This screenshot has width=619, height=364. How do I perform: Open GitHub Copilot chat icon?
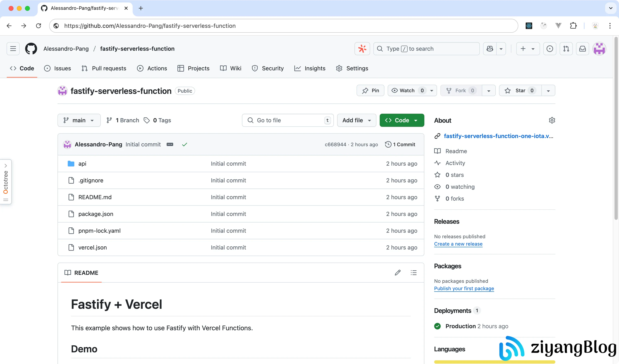click(490, 49)
